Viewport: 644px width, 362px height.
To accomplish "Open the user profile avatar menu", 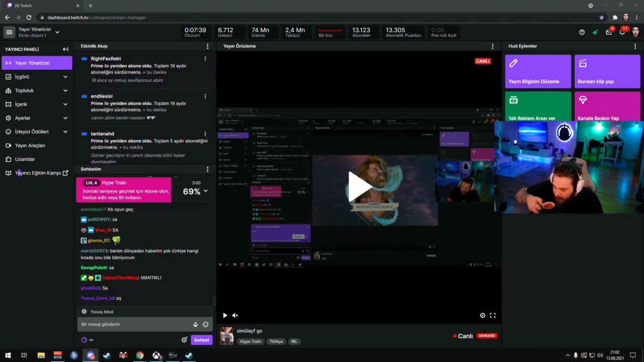I will pyautogui.click(x=635, y=32).
